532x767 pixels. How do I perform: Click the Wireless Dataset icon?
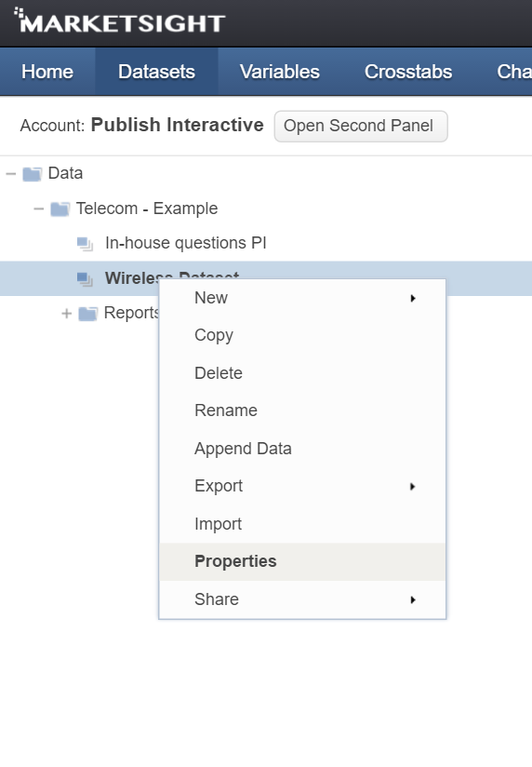click(x=85, y=279)
